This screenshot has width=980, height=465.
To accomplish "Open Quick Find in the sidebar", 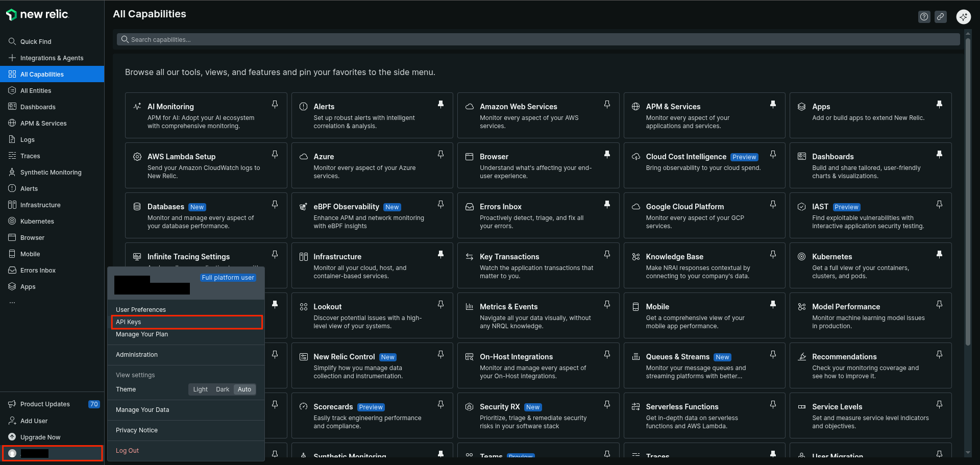I will click(x=36, y=42).
